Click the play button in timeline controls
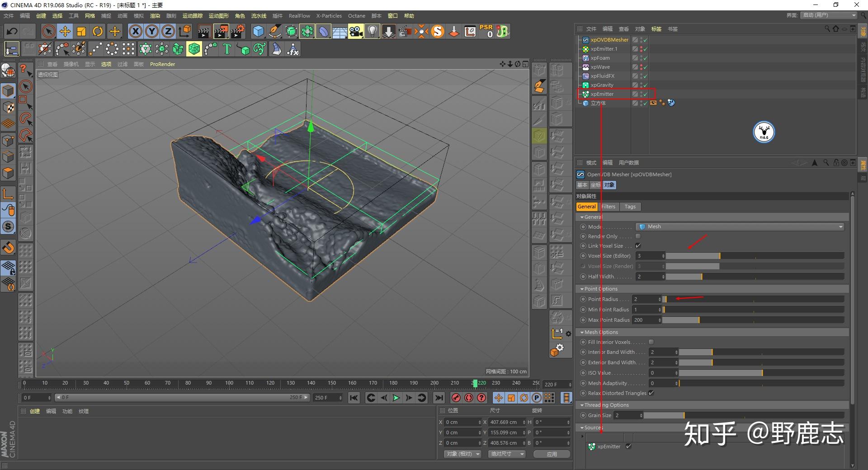 (396, 398)
